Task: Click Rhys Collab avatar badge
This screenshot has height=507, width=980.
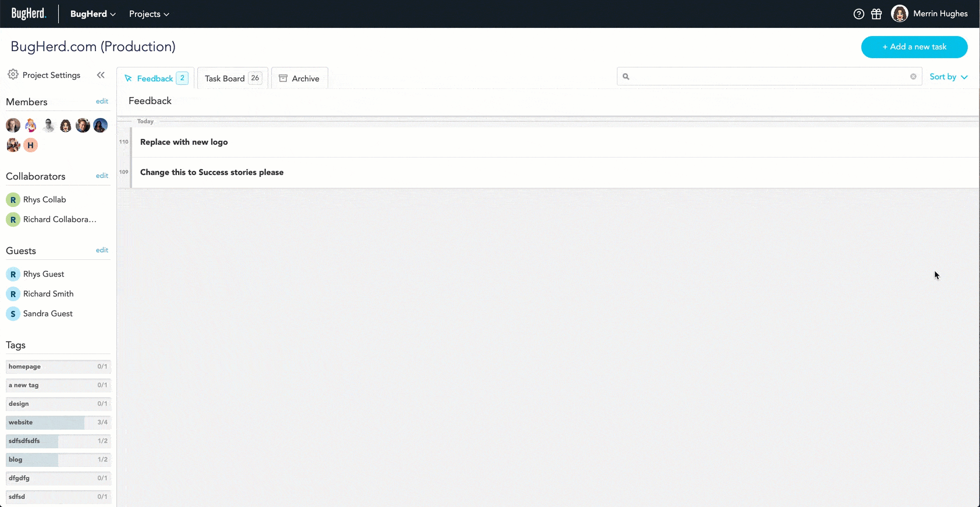Action: [x=13, y=200]
